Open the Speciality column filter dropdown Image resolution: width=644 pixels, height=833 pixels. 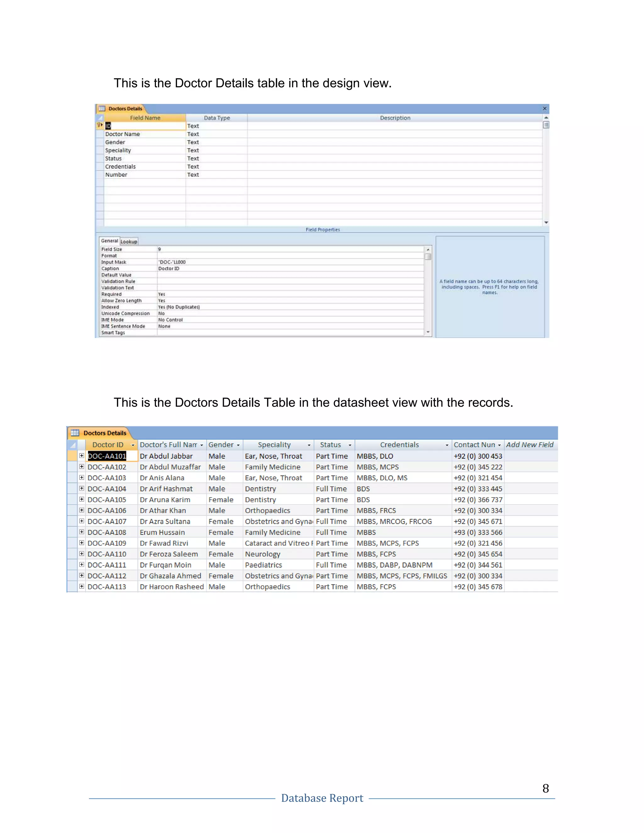tap(309, 445)
